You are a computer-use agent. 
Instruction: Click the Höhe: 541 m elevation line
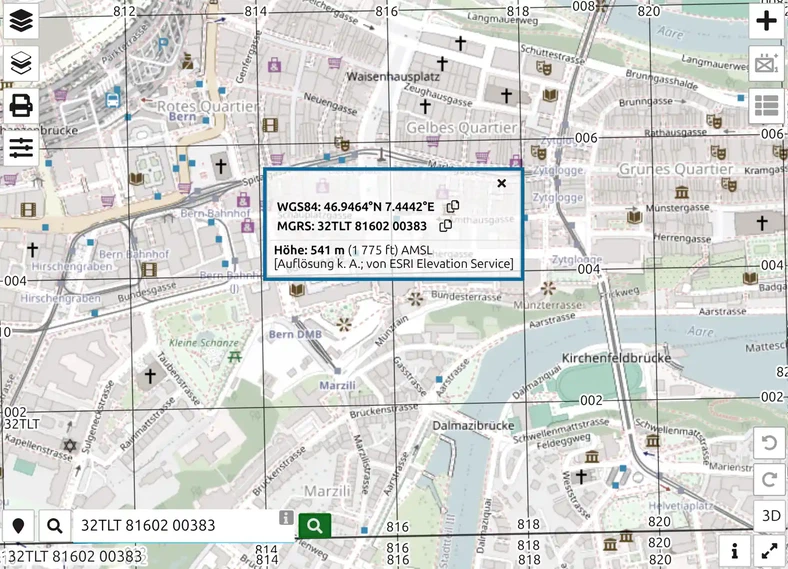pos(353,250)
